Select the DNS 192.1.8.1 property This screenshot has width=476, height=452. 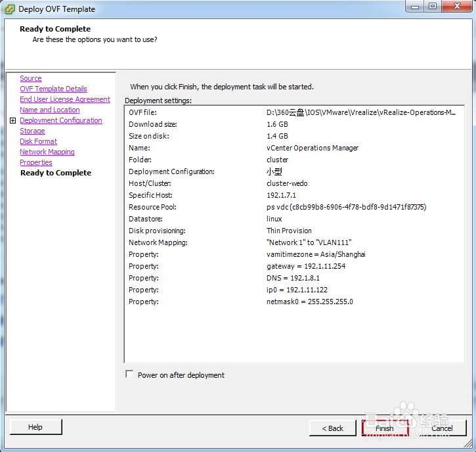tap(293, 279)
